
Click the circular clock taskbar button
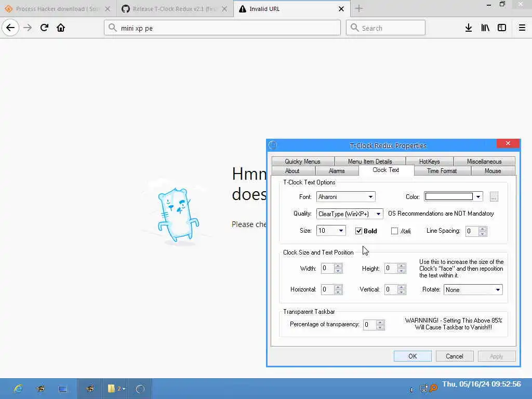tap(140, 389)
